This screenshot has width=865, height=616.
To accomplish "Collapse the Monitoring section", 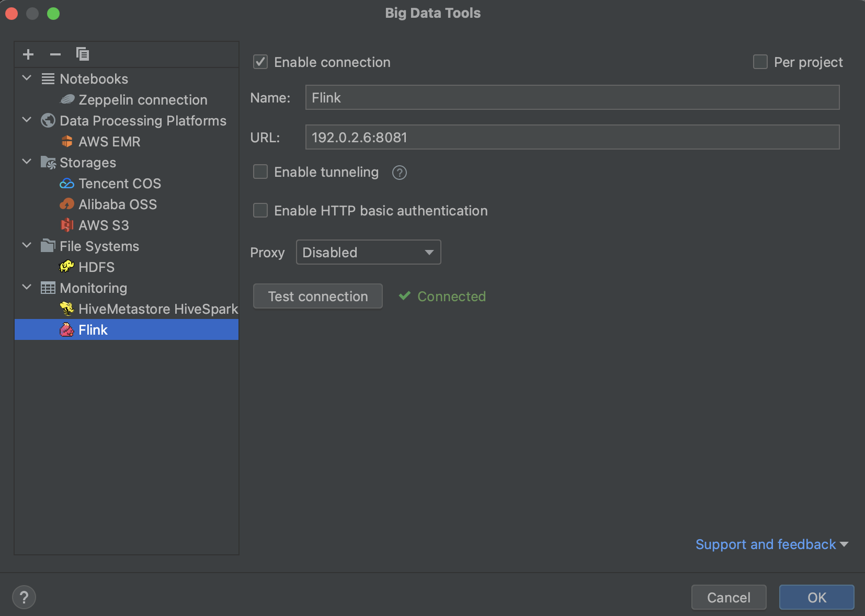I will tap(26, 288).
